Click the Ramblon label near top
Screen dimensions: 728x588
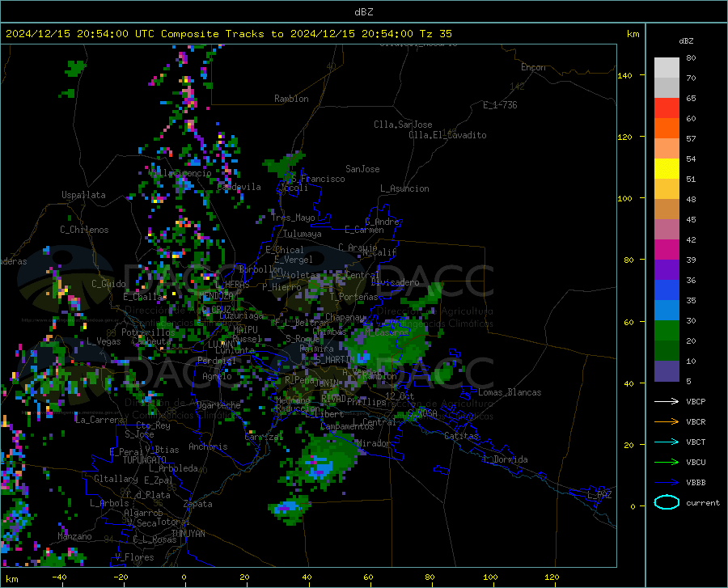click(291, 99)
